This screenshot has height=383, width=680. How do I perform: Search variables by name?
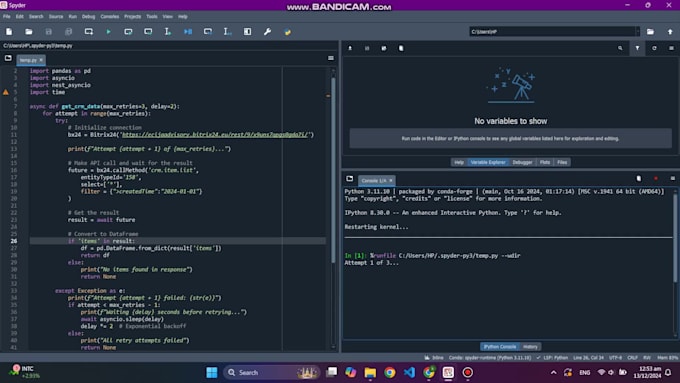pos(620,48)
